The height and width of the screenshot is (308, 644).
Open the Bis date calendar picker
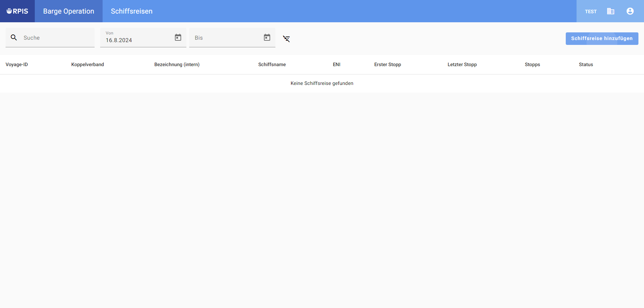click(267, 38)
